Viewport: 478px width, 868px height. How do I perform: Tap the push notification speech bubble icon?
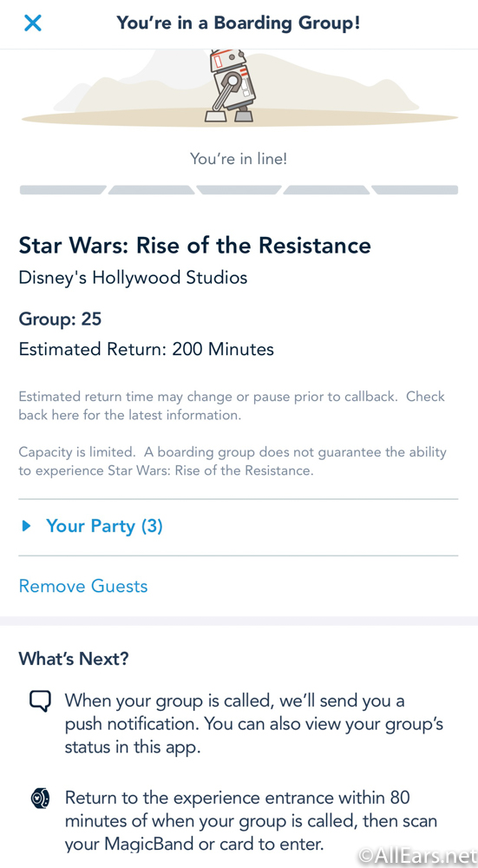pyautogui.click(x=40, y=702)
